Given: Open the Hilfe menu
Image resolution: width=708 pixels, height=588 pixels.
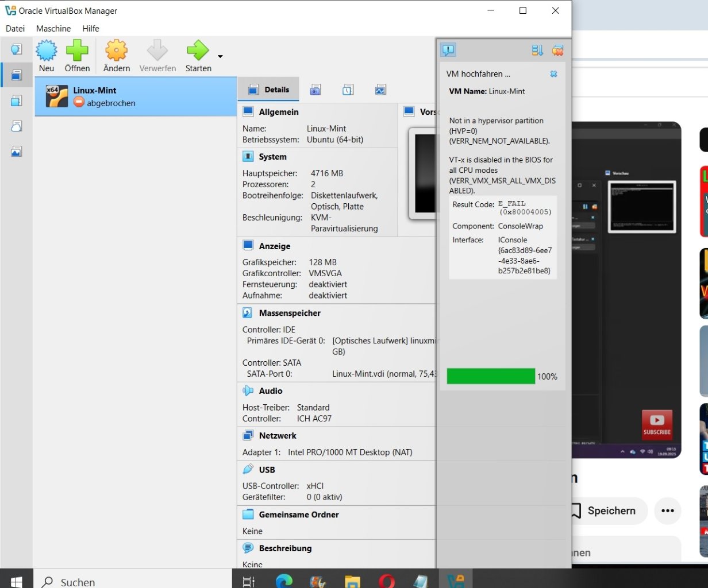Looking at the screenshot, I should 91,28.
